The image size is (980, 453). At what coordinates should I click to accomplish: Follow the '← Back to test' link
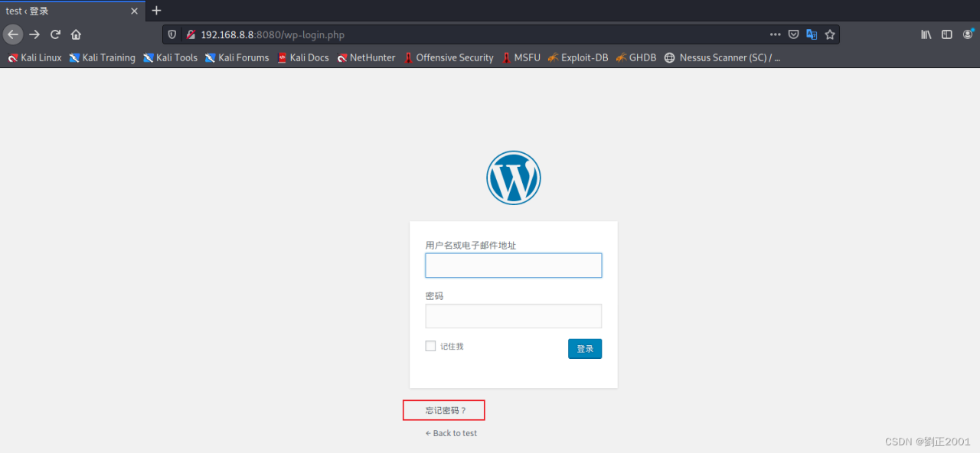point(451,433)
